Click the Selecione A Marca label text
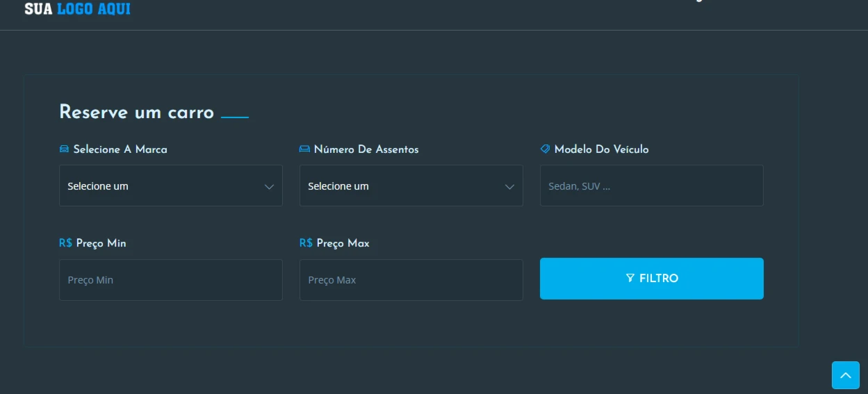Screen dimensions: 868x394 point(120,149)
